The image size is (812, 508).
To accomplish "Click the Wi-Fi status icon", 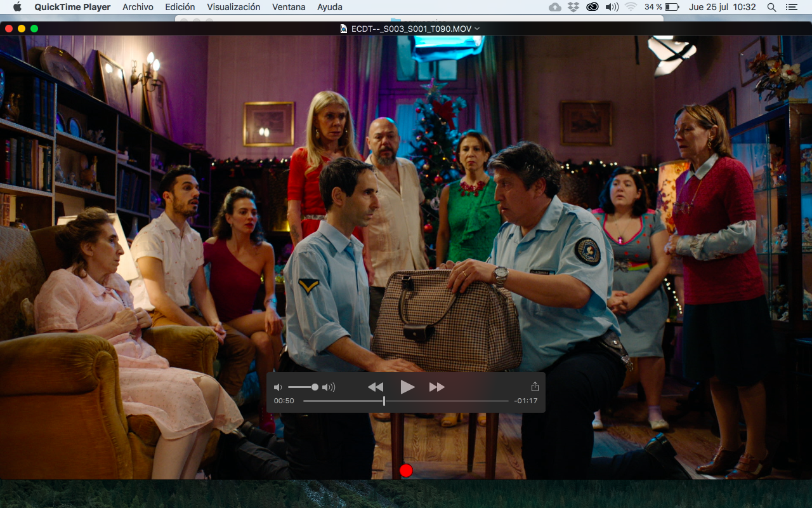I will click(x=630, y=7).
